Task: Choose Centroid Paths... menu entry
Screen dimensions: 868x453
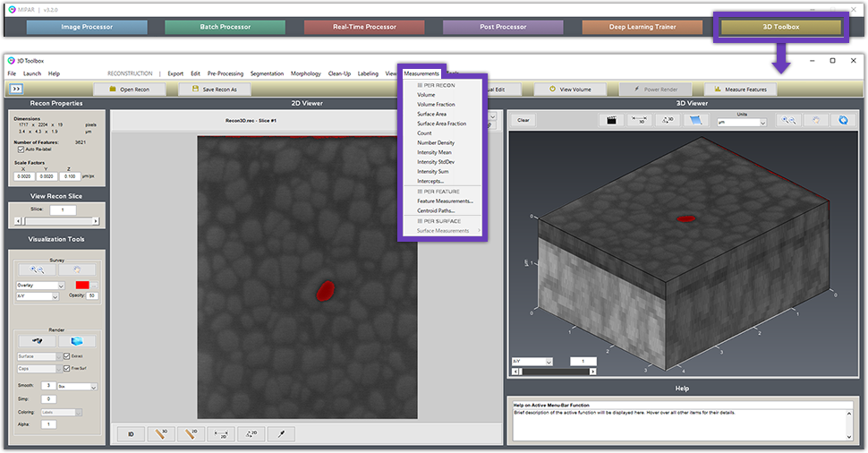Action: click(x=436, y=210)
